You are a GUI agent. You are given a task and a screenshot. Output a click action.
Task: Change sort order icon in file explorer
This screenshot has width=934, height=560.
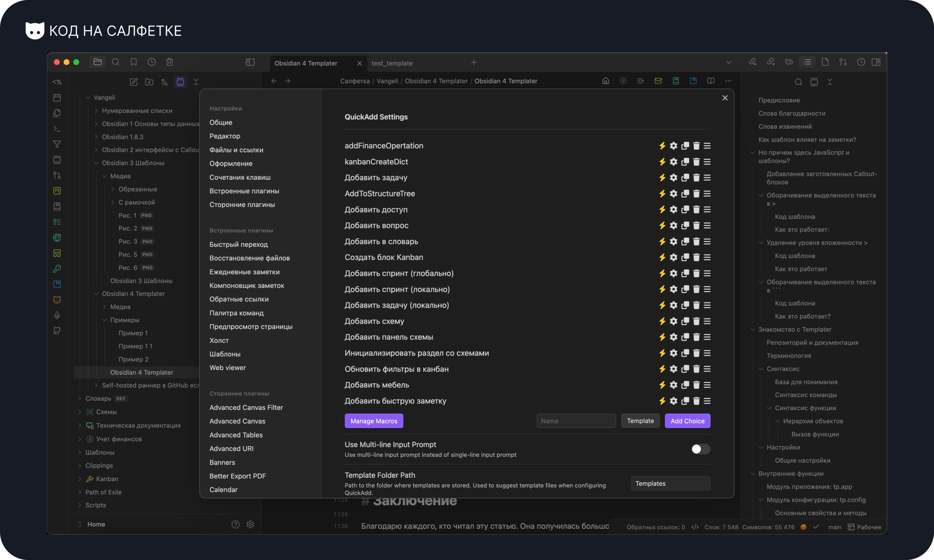[165, 82]
